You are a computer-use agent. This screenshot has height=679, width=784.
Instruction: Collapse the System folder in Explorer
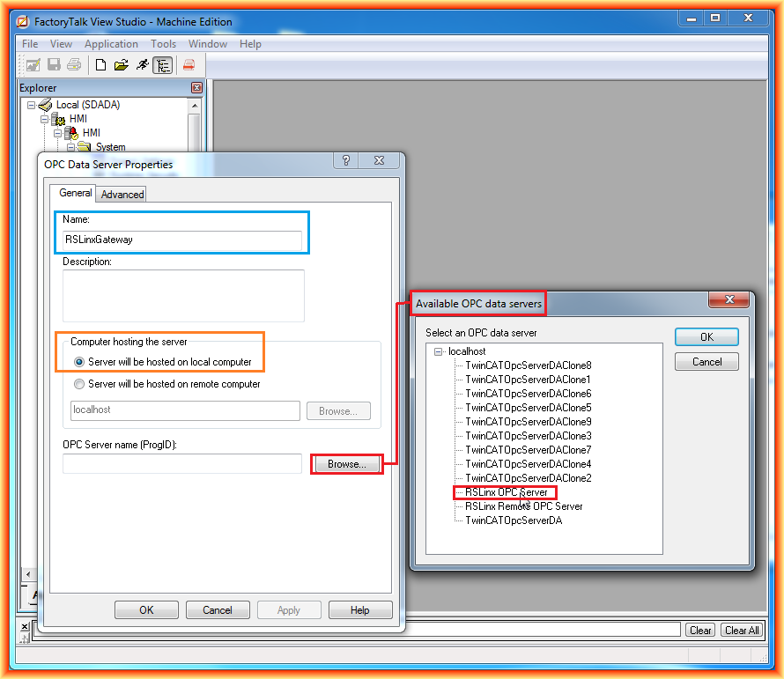pos(71,147)
